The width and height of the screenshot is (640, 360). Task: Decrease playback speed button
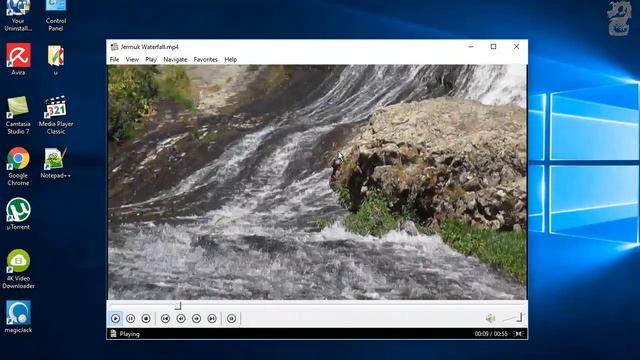point(181,318)
